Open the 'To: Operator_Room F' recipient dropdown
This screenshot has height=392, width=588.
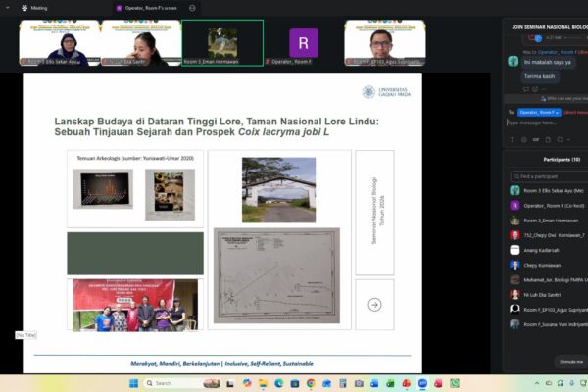coord(539,112)
